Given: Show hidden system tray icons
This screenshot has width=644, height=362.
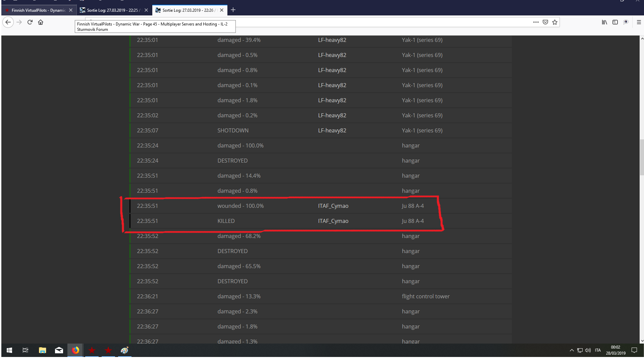Looking at the screenshot, I should (x=572, y=350).
